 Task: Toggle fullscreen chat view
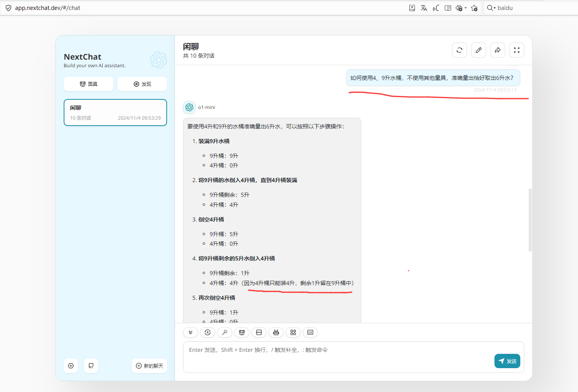tap(517, 50)
